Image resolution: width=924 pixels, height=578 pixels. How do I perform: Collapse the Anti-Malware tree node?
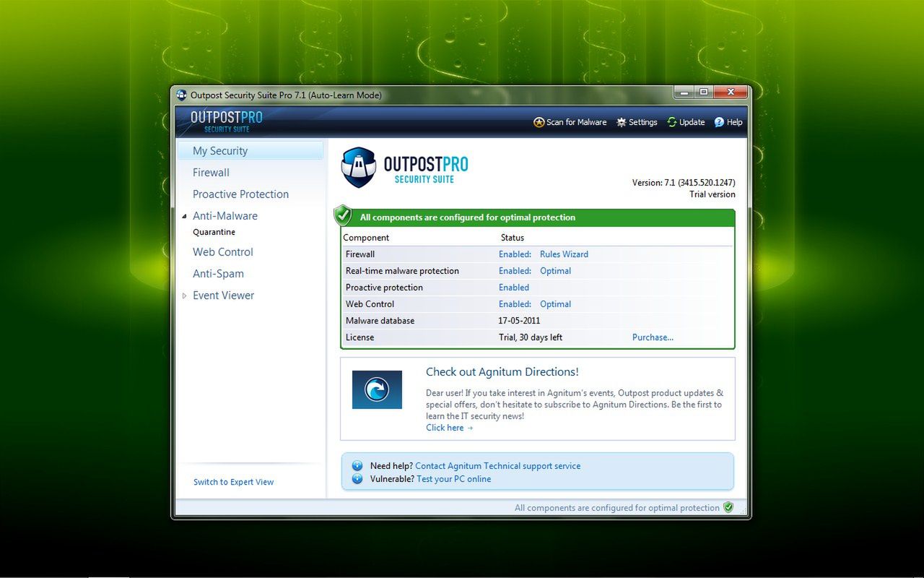click(184, 216)
